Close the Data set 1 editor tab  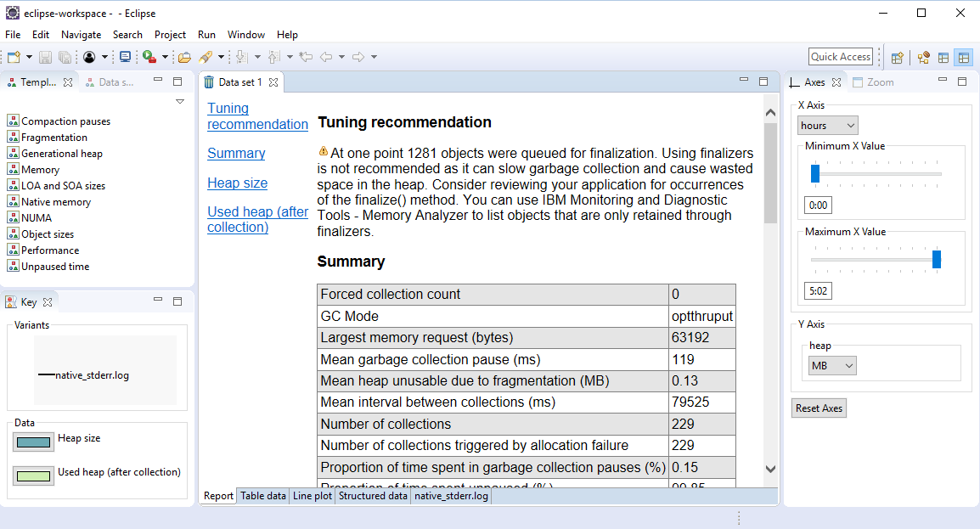point(273,82)
